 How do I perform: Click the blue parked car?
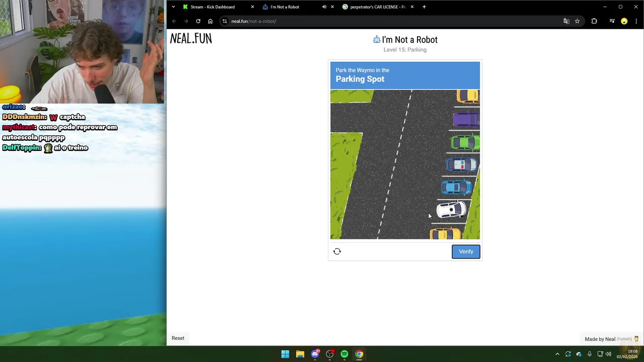click(457, 187)
